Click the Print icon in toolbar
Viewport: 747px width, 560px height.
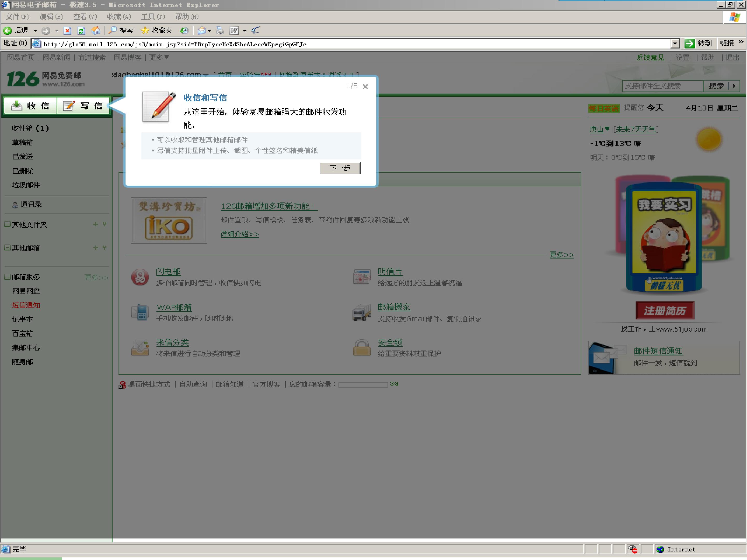click(220, 31)
